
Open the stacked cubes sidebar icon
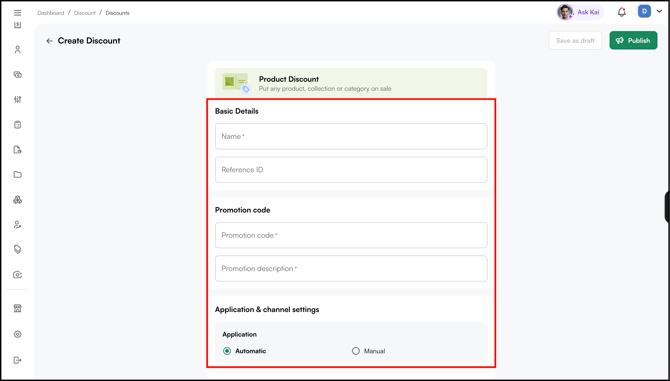tap(18, 199)
